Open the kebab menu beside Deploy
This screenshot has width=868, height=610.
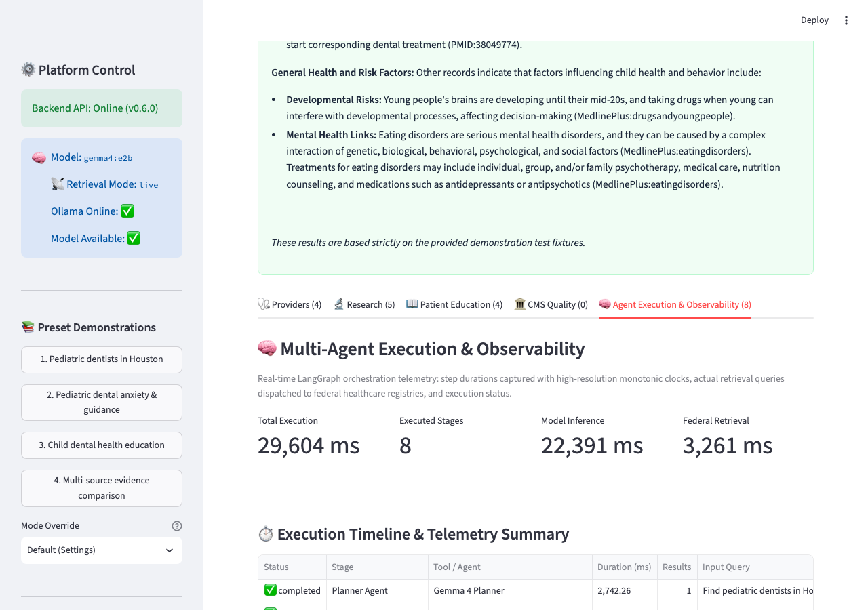coord(846,20)
